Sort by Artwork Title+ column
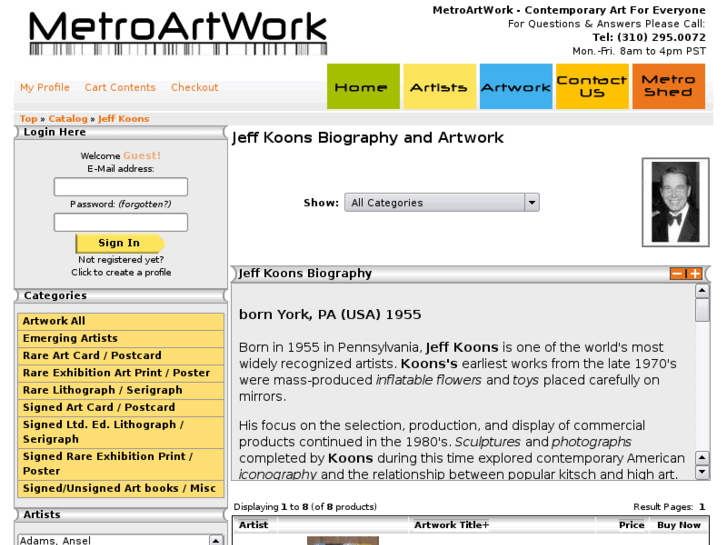The width and height of the screenshot is (727, 545). (451, 525)
